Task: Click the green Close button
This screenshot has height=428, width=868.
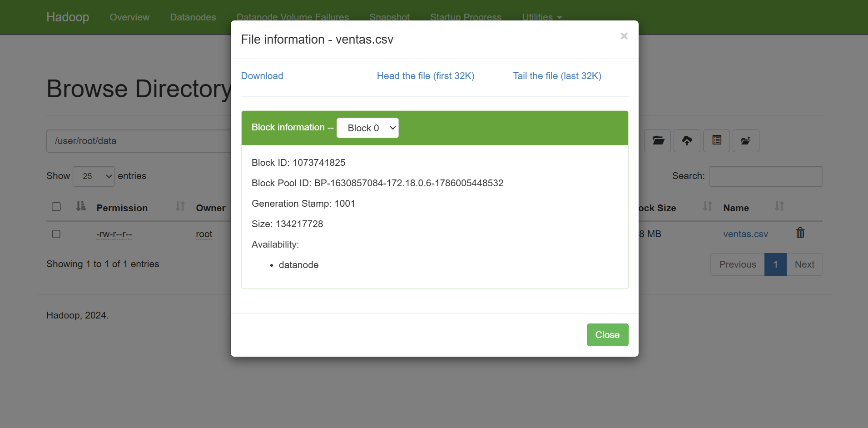Action: tap(607, 335)
